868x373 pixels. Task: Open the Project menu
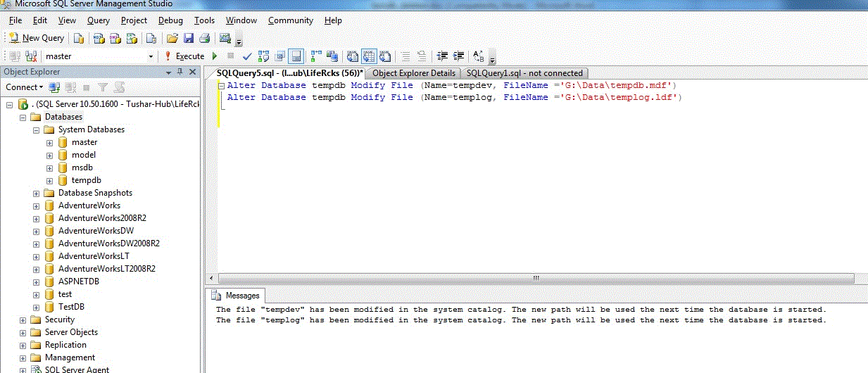(x=134, y=20)
